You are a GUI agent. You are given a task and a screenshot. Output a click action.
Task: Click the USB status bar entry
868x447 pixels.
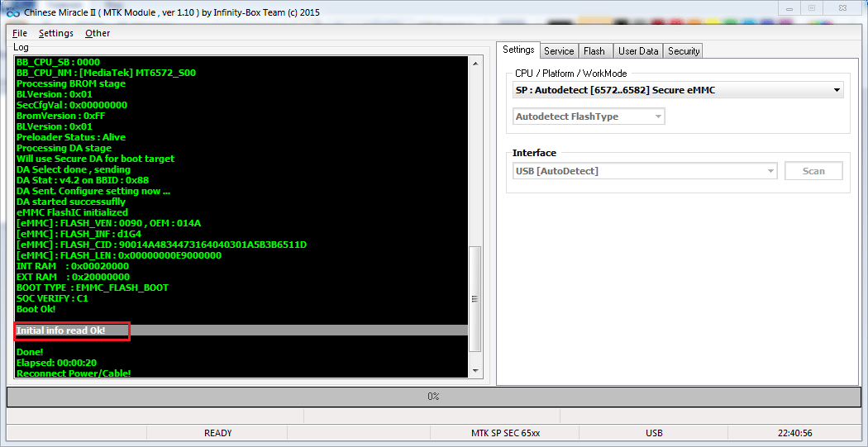click(654, 433)
